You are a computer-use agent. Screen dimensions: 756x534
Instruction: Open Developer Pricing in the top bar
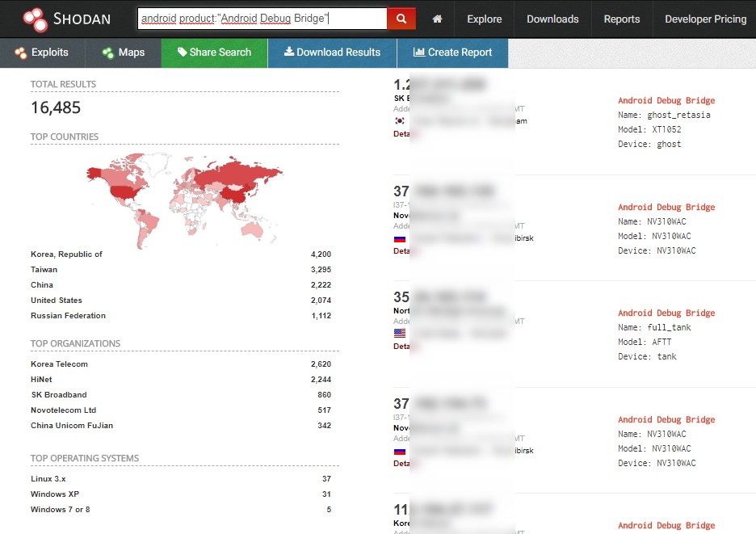click(x=705, y=19)
